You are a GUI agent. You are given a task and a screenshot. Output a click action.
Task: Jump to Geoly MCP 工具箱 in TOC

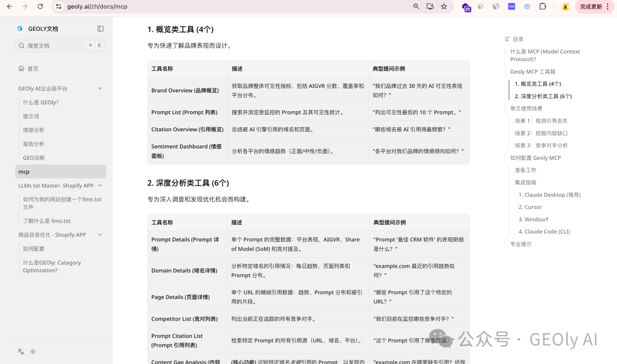533,71
